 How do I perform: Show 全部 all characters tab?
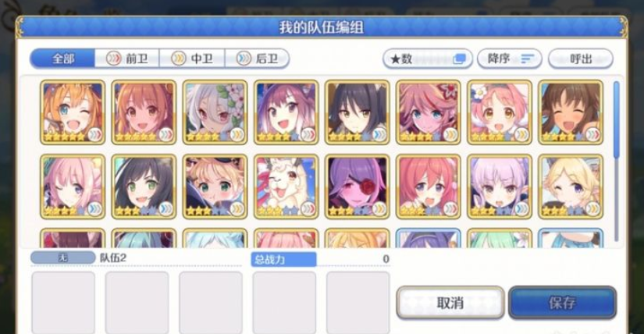point(62,59)
